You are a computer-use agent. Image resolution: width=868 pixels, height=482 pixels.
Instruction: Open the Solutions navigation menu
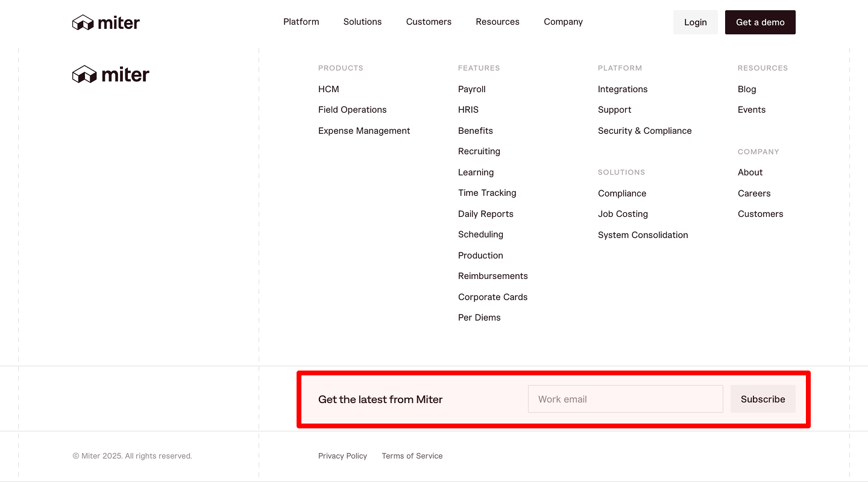click(362, 22)
